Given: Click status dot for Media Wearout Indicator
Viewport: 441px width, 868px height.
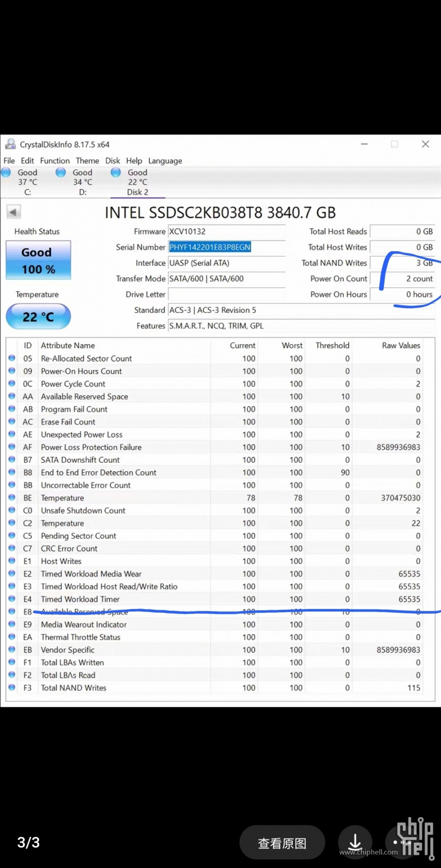Looking at the screenshot, I should 12,624.
